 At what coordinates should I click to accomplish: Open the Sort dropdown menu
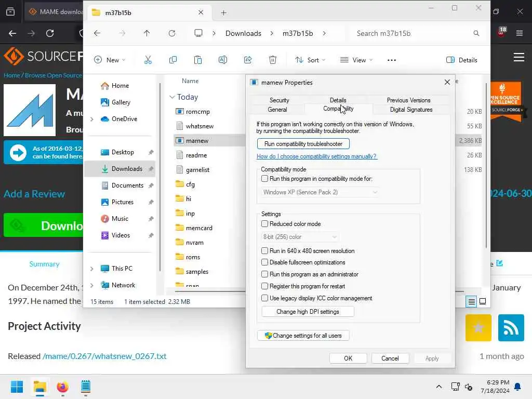(x=310, y=60)
